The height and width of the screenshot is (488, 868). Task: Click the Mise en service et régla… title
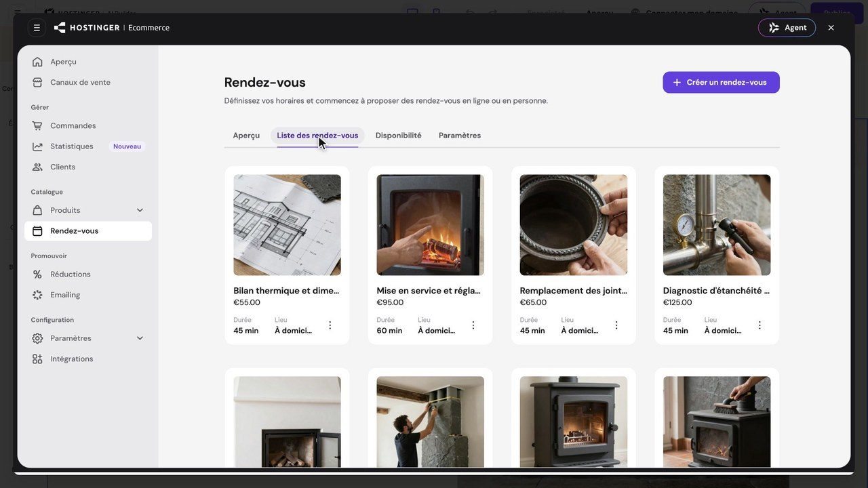(429, 291)
